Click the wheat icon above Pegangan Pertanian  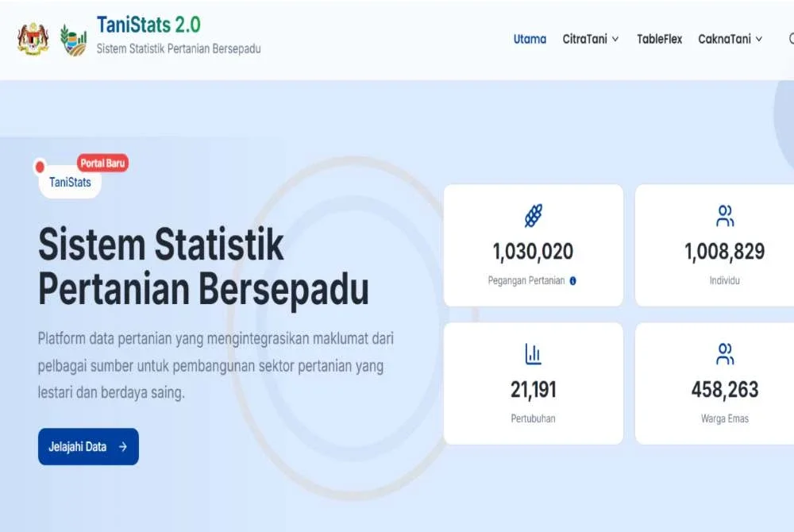[x=534, y=214]
